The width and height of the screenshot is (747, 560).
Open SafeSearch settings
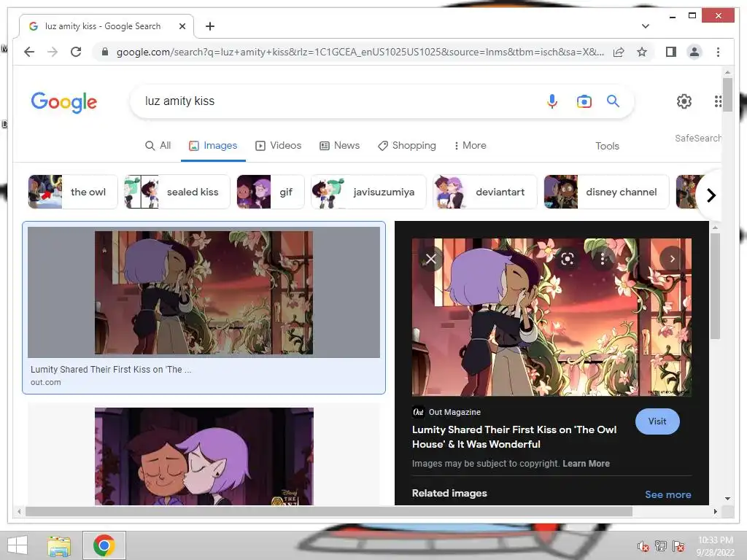tap(697, 138)
